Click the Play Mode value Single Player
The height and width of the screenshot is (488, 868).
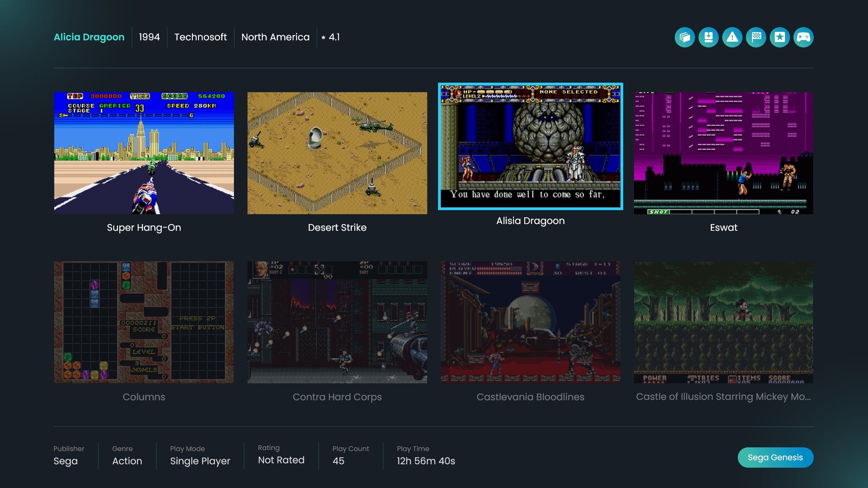coord(200,461)
